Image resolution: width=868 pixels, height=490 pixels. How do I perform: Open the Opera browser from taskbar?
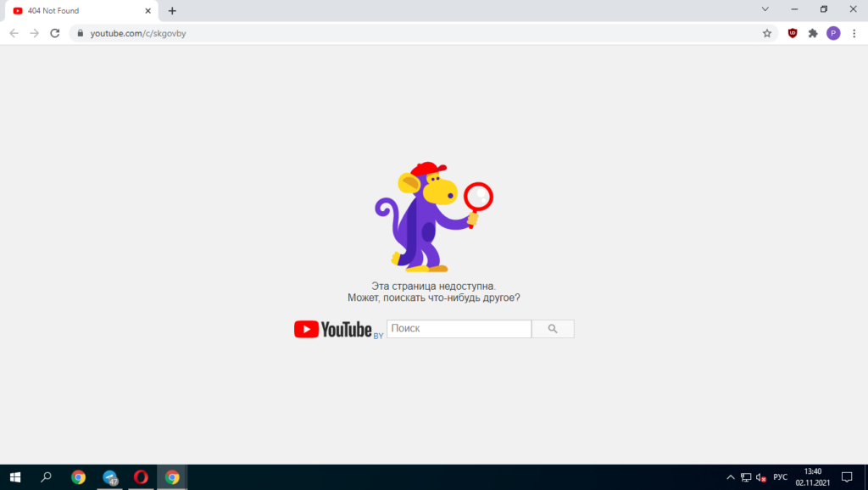141,477
